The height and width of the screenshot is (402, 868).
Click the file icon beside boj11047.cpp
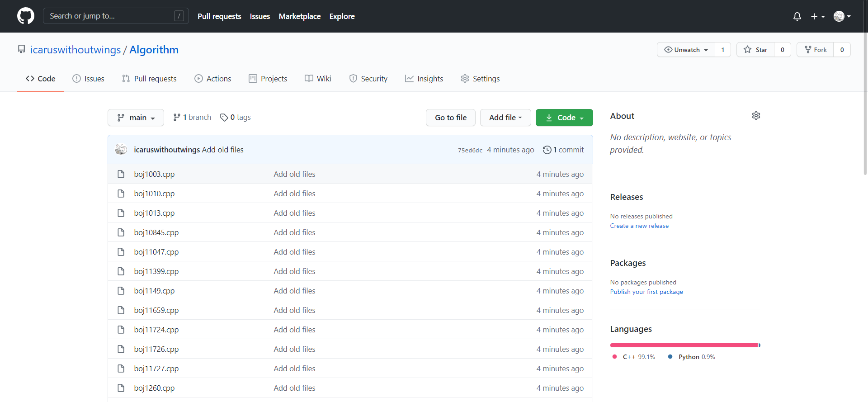pos(121,252)
